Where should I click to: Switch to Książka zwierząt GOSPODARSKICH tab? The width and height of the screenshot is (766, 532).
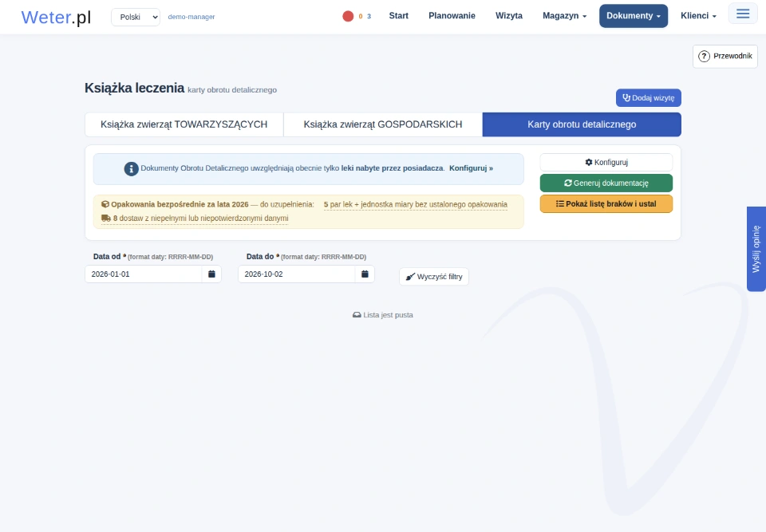(383, 124)
